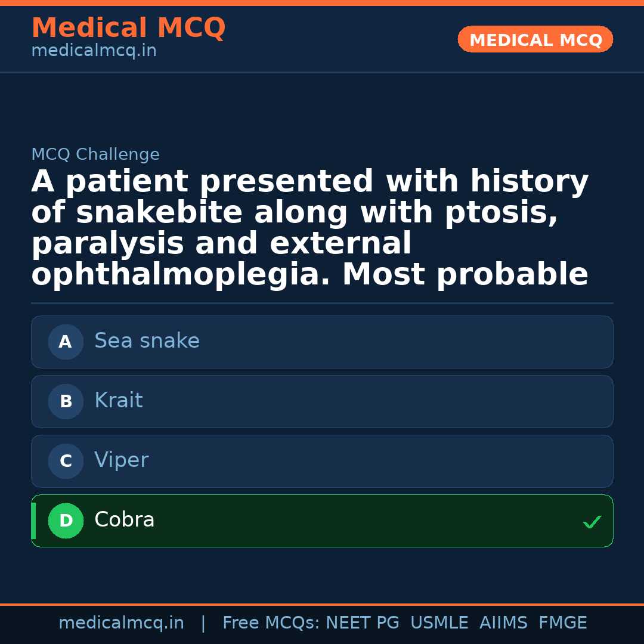Click the green checkmark on Cobra
This screenshot has height=644, width=644.
click(x=592, y=522)
